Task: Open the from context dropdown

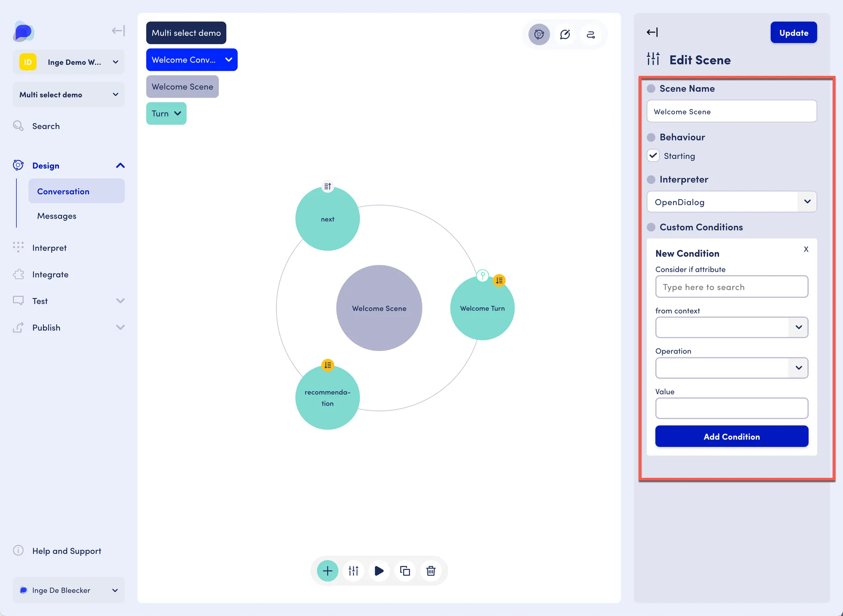Action: tap(732, 327)
